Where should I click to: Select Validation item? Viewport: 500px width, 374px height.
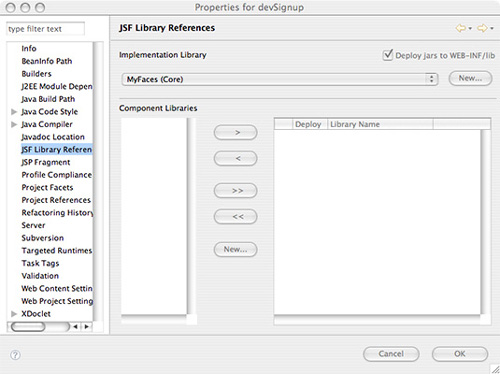(x=40, y=276)
